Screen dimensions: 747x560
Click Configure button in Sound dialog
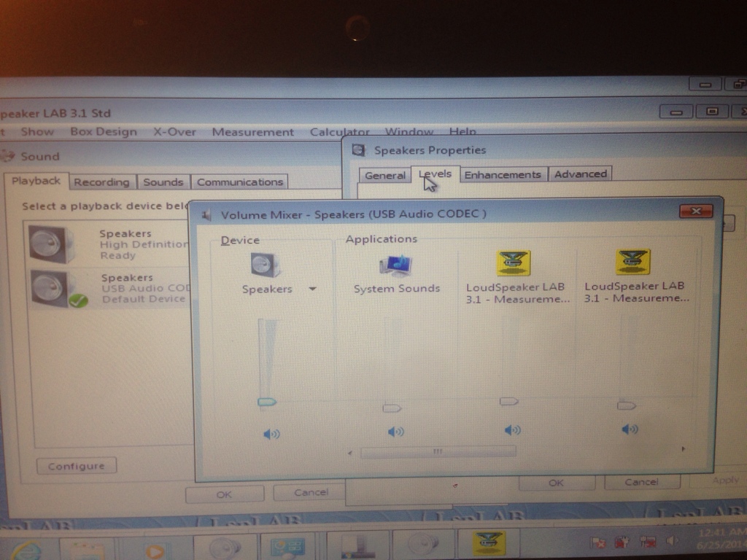76,466
